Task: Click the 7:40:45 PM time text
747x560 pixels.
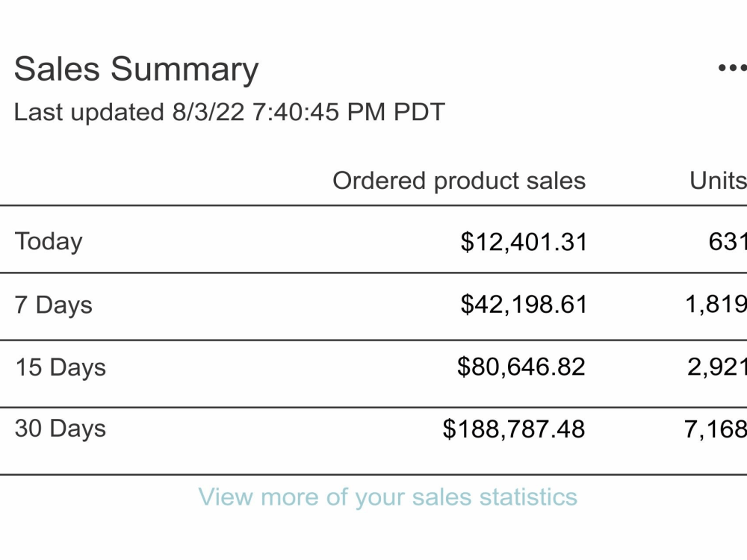Action: tap(319, 113)
